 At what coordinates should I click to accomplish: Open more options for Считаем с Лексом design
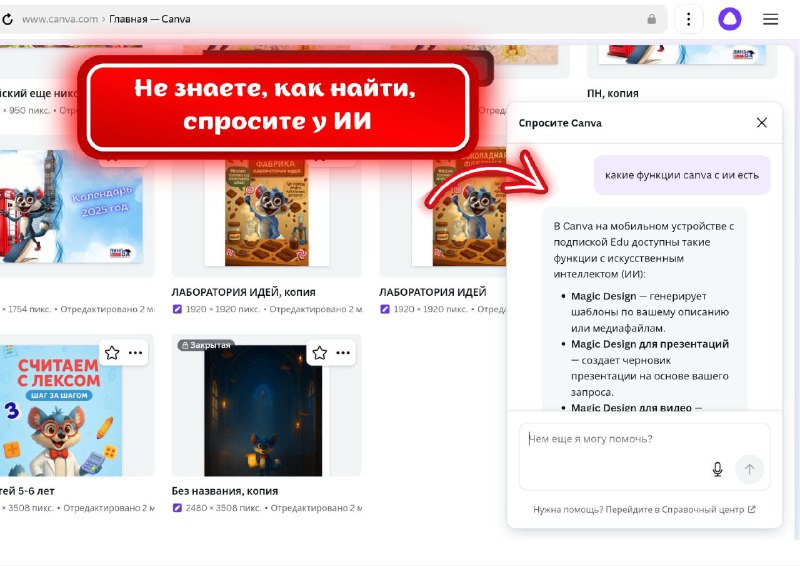click(x=136, y=353)
